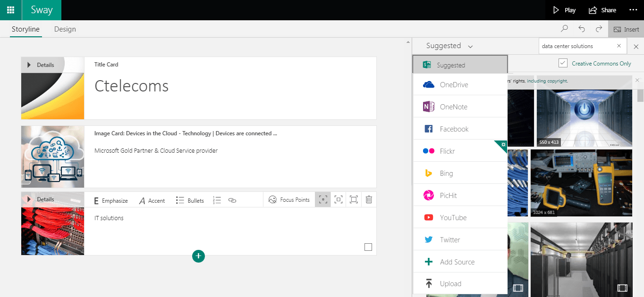This screenshot has width=644, height=297.
Task: Choose YouTube as the source
Action: click(x=460, y=217)
